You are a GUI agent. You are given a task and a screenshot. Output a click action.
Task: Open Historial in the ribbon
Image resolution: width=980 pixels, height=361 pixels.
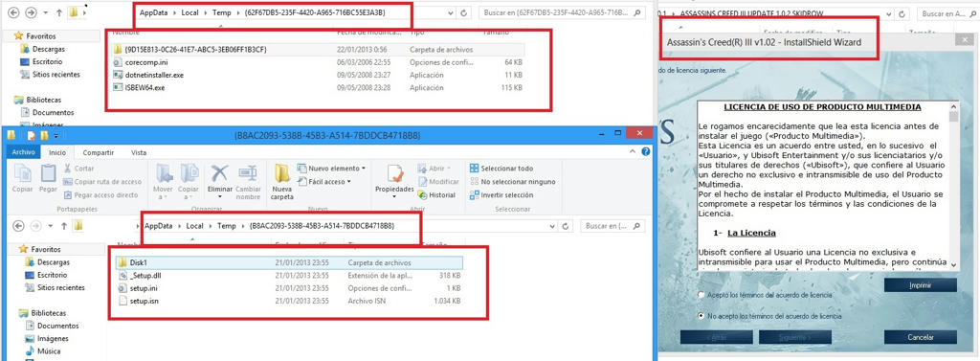[436, 195]
